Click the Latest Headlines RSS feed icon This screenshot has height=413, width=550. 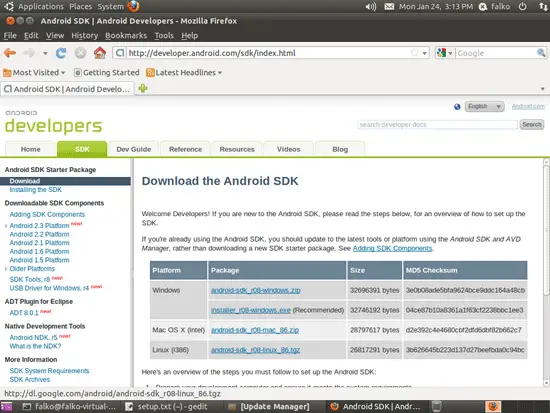[x=150, y=73]
